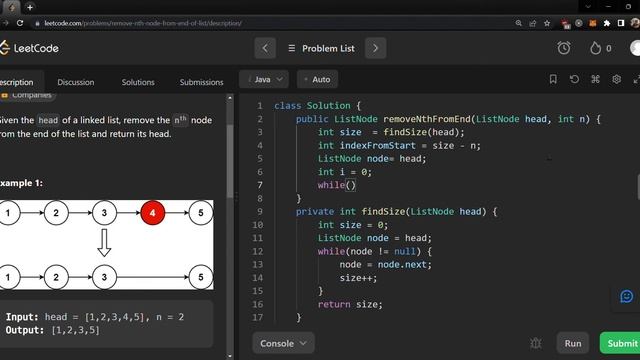Click the 'Example 1:' heading
The width and height of the screenshot is (640, 360).
coord(21,183)
